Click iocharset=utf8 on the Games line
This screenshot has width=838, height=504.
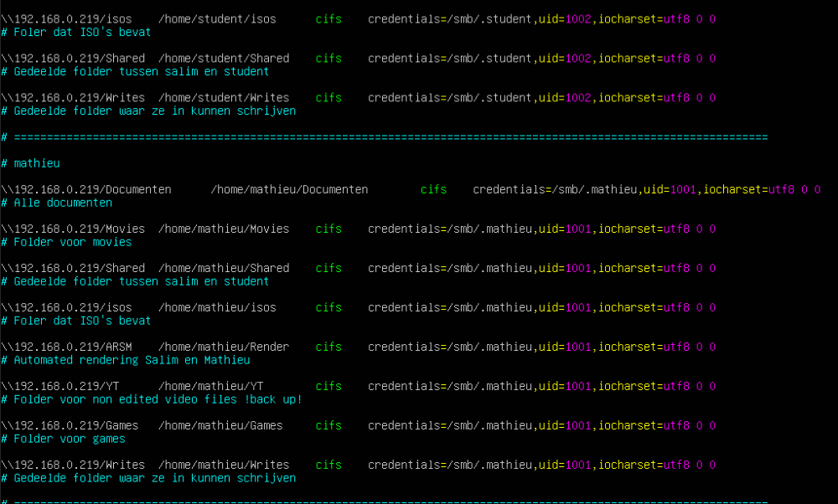pyautogui.click(x=644, y=426)
